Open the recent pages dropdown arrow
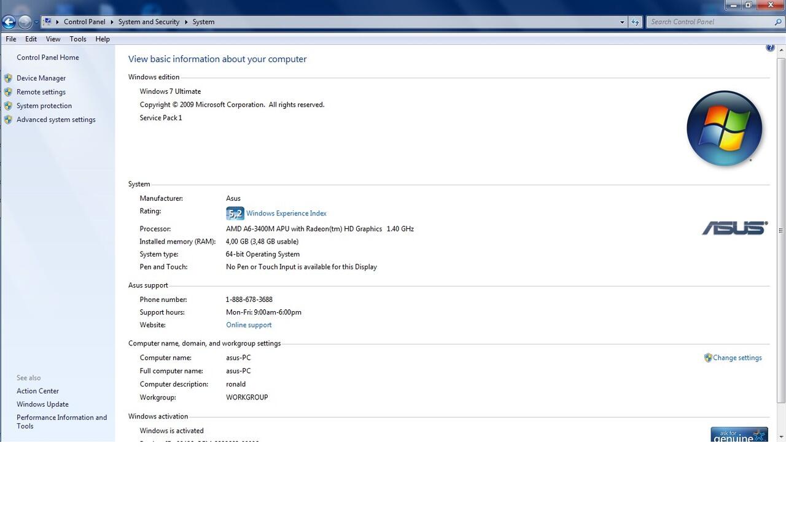Image resolution: width=786 pixels, height=532 pixels. (36, 22)
